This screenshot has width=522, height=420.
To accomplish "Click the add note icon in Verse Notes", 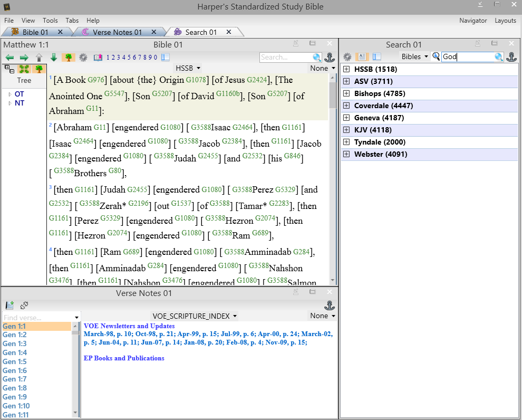I will (9, 305).
